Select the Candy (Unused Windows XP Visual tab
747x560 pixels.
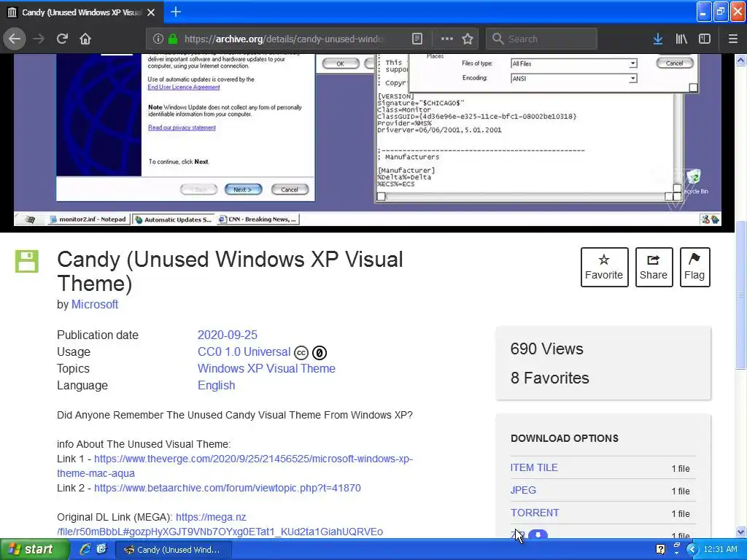(x=82, y=12)
